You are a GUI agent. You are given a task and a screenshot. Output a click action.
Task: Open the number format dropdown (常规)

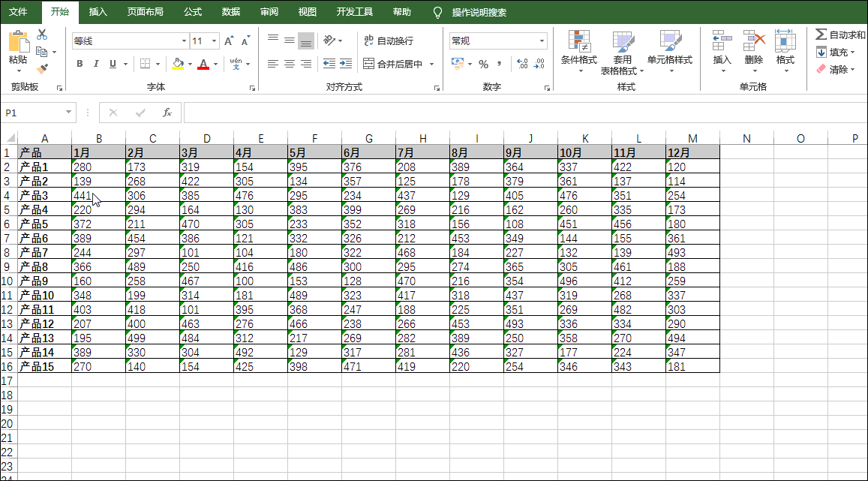542,41
